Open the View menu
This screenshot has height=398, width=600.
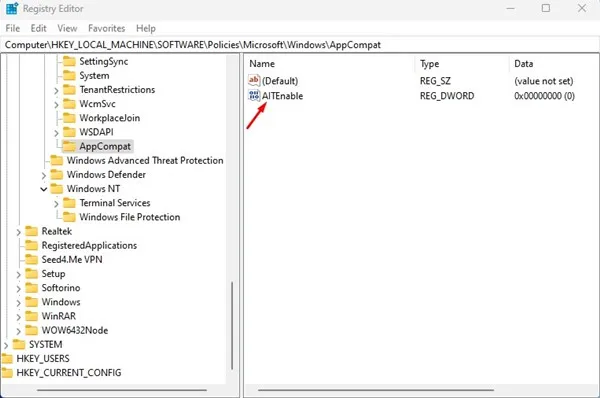67,28
